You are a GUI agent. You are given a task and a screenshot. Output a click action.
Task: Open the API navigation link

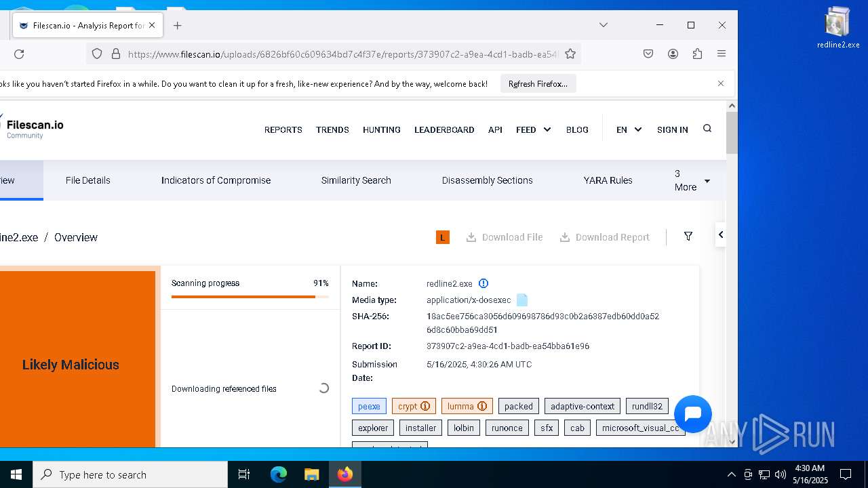[x=495, y=129]
